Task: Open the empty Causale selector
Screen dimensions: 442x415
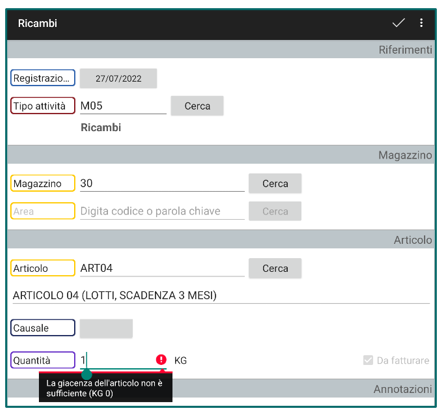Action: 106,328
